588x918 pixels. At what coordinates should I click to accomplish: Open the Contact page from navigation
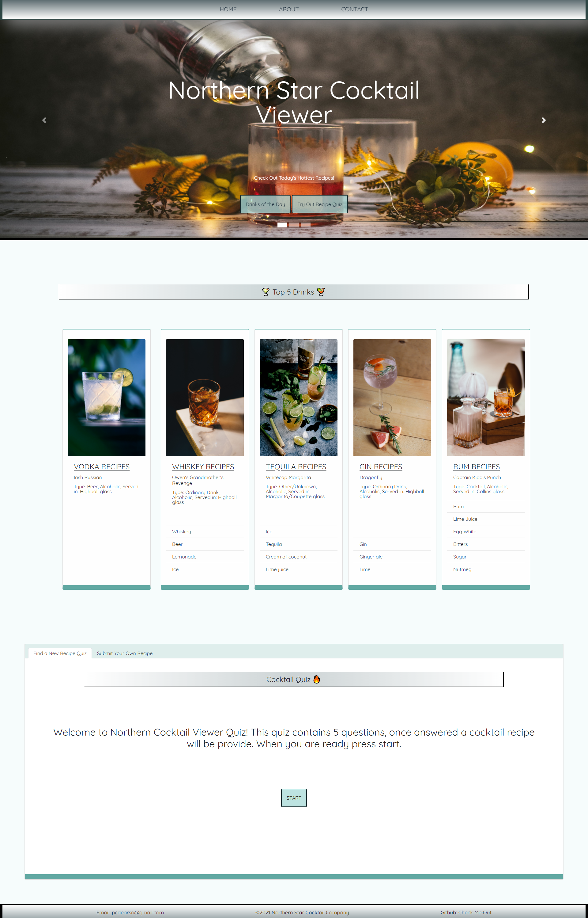[355, 9]
